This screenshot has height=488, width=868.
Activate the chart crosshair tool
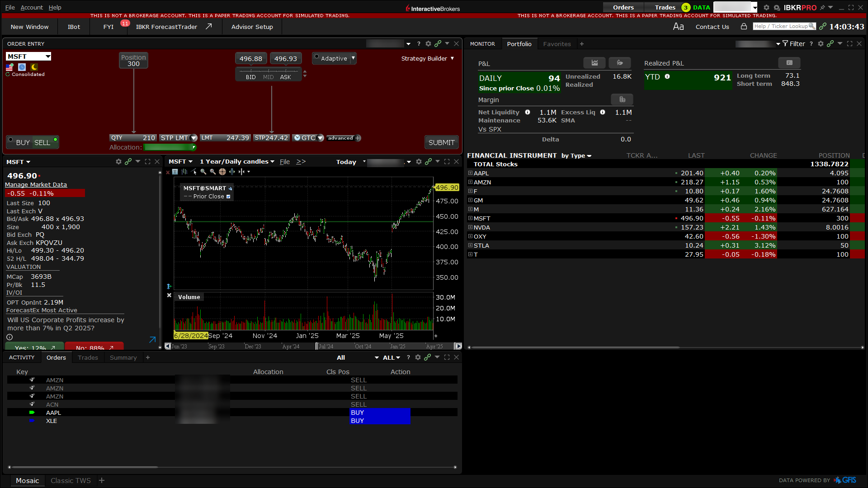tap(222, 172)
